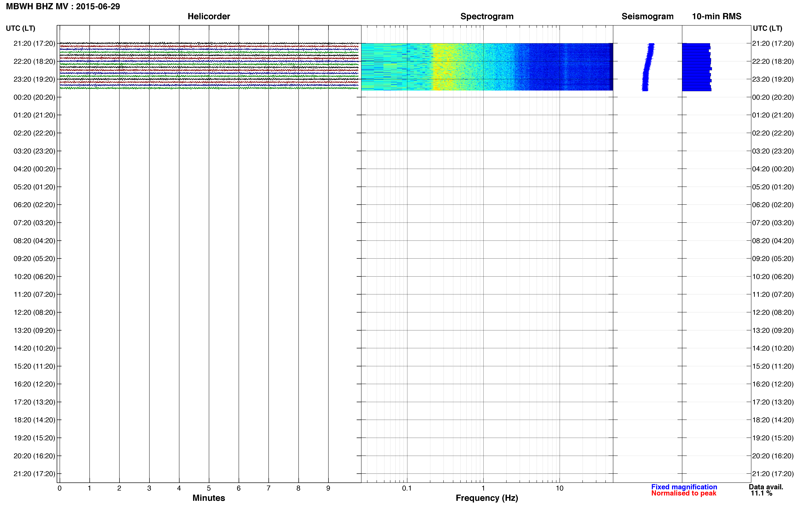The height and width of the screenshot is (508, 812).
Task: Select the 10-min RMS heading
Action: click(x=717, y=16)
